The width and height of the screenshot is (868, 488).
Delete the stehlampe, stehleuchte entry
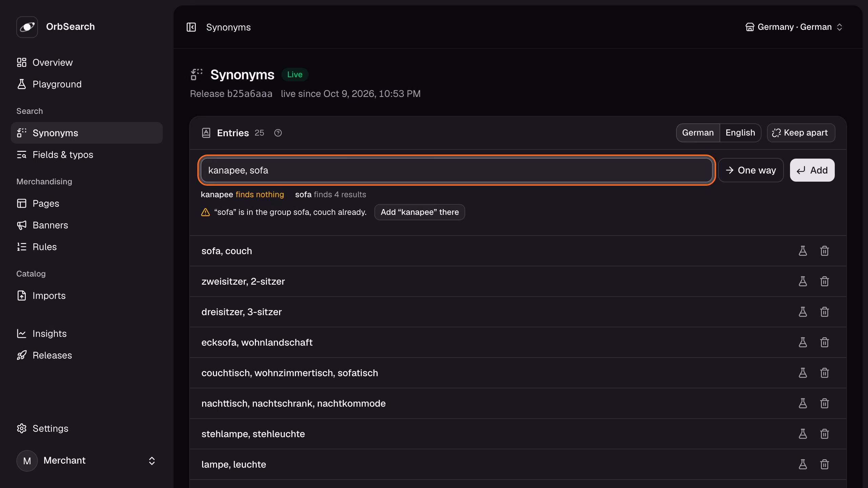825,434
